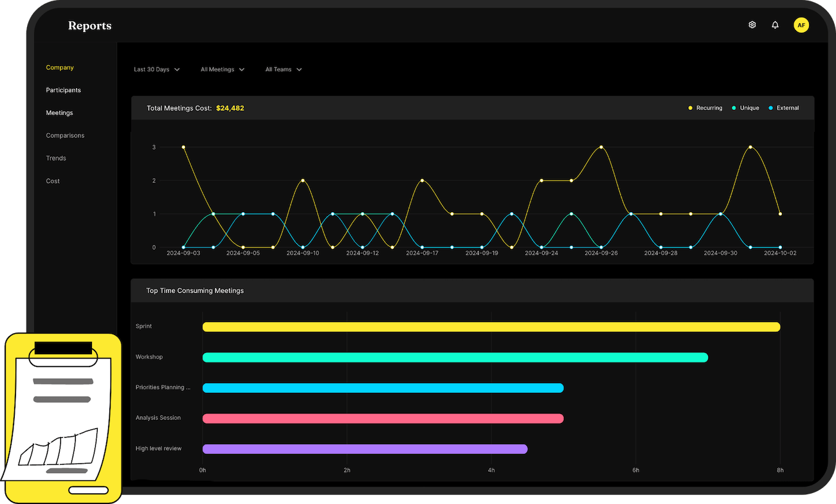Click the 2024-09-10 axis date label
This screenshot has height=504, width=836.
click(x=303, y=253)
